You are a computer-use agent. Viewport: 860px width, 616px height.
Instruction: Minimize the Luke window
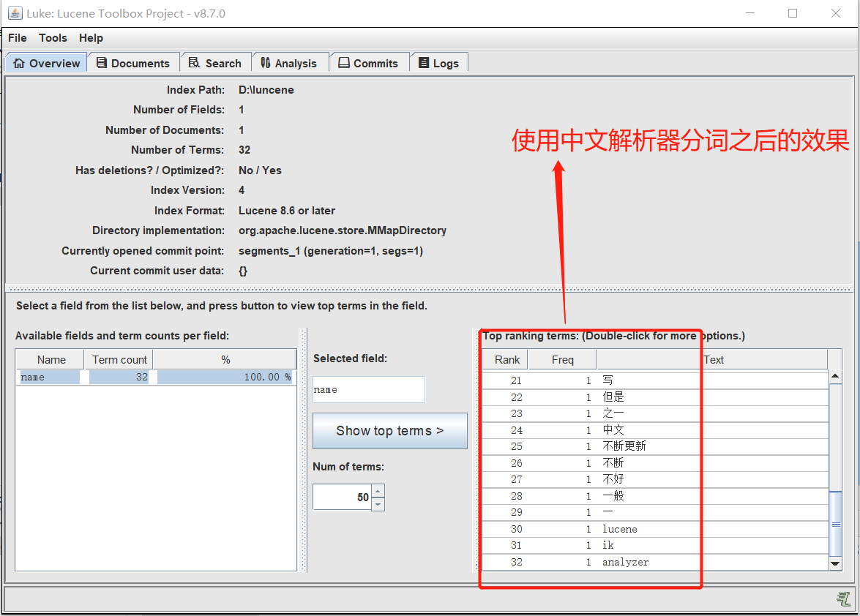[750, 13]
